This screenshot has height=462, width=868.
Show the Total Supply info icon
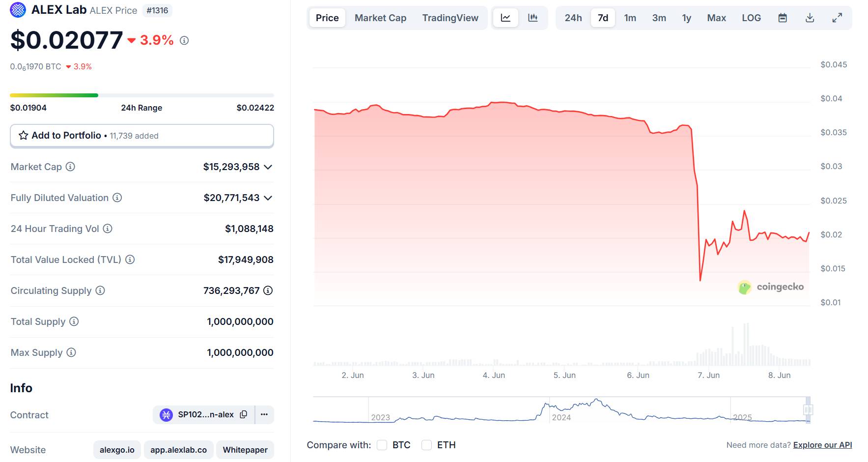click(x=74, y=321)
